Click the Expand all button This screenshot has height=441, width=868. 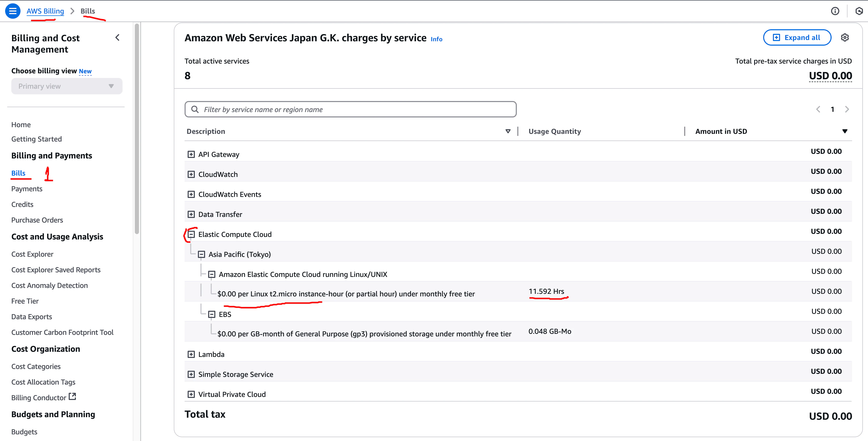pos(797,37)
